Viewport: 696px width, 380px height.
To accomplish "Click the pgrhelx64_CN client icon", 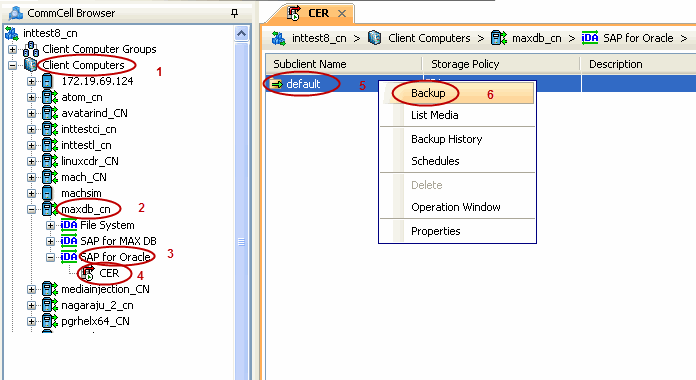I will point(50,321).
